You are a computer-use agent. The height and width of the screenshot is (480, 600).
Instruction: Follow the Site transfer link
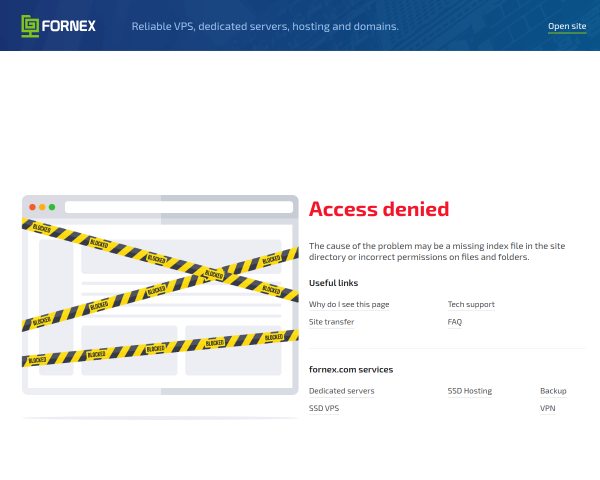pyautogui.click(x=331, y=322)
